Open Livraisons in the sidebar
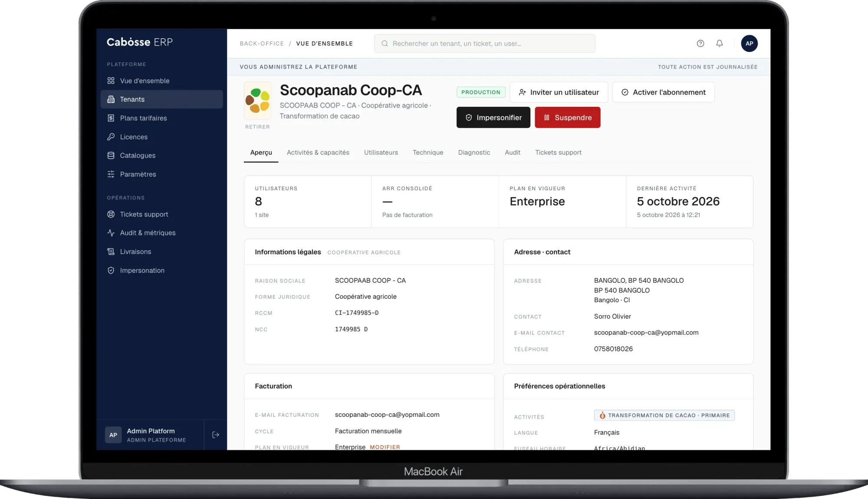 161,251
